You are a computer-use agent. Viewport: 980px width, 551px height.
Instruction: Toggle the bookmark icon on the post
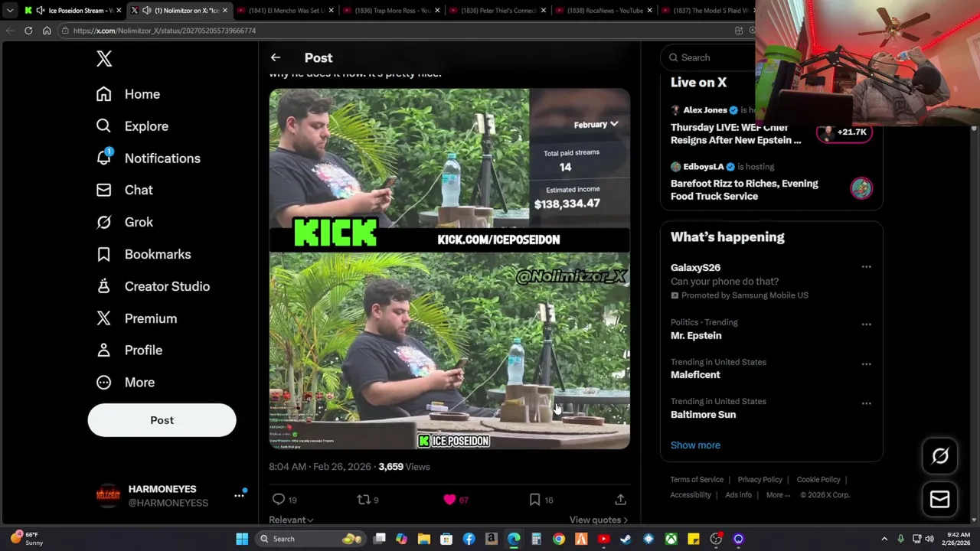[534, 500]
